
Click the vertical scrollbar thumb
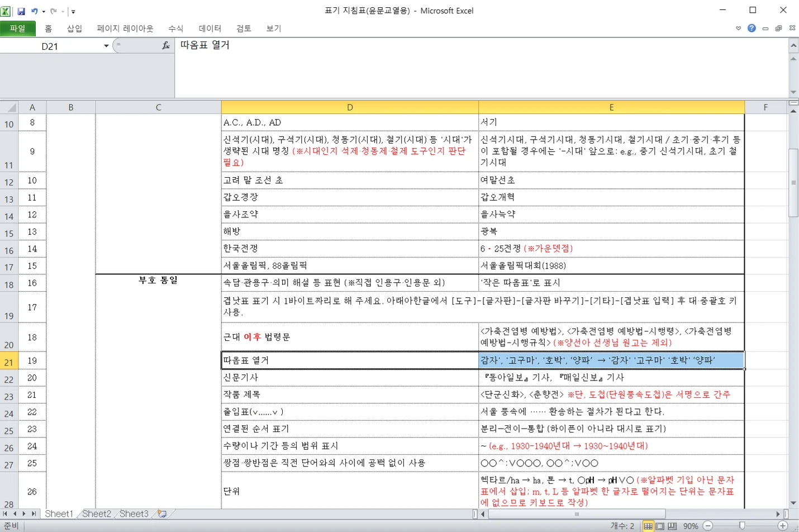[x=793, y=183]
